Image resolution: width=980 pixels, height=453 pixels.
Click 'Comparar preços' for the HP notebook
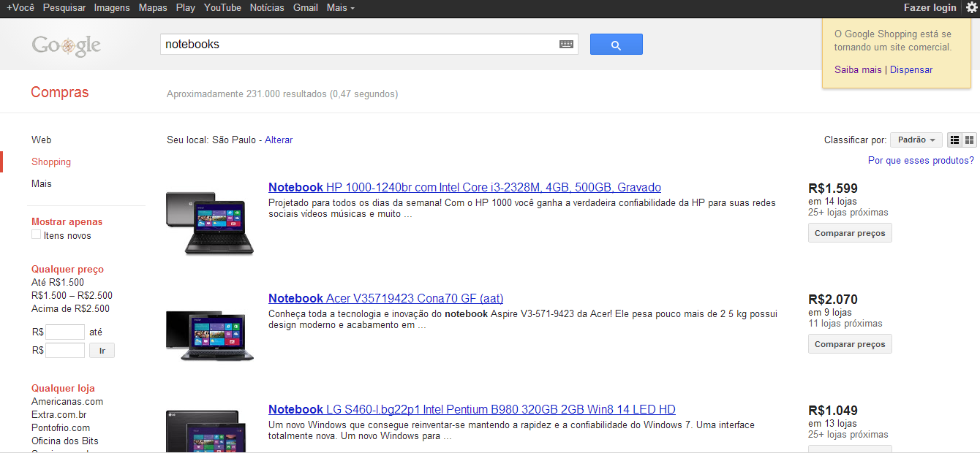coord(850,232)
